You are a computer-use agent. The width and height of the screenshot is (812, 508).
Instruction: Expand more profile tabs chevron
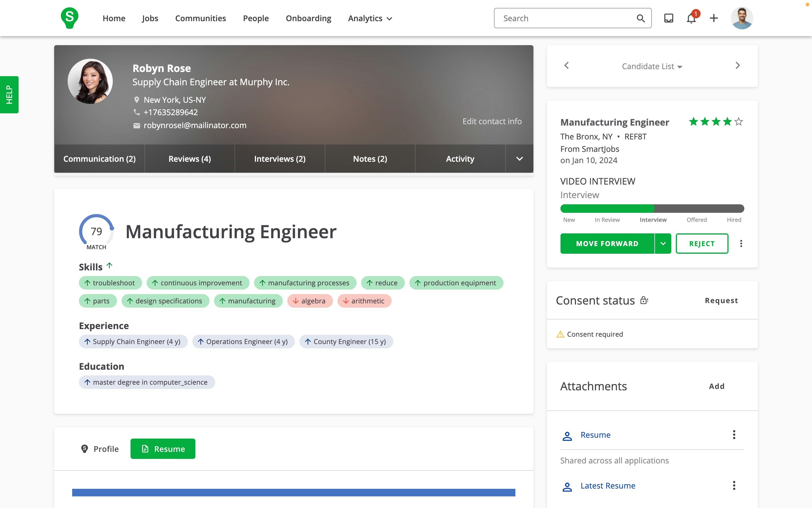[x=519, y=159]
